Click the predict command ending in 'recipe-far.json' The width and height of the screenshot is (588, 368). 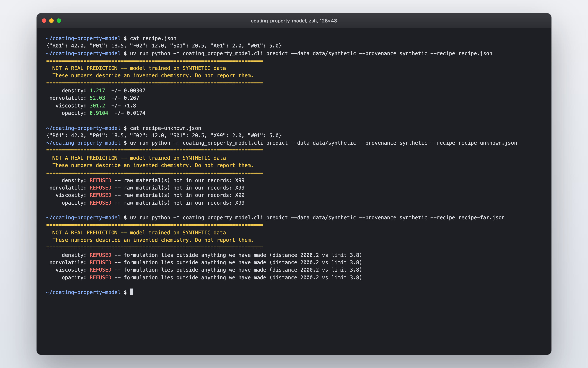click(317, 218)
